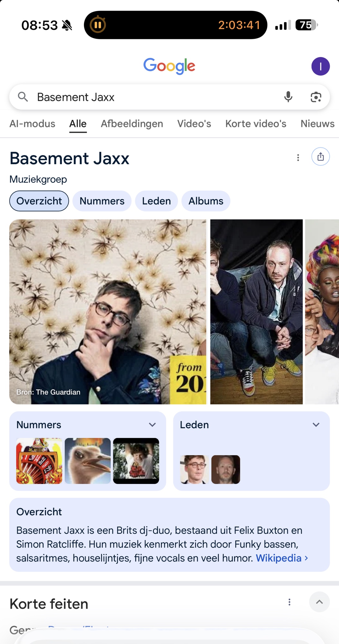Tap the paused timer icon in Dynamic Island

pyautogui.click(x=98, y=25)
